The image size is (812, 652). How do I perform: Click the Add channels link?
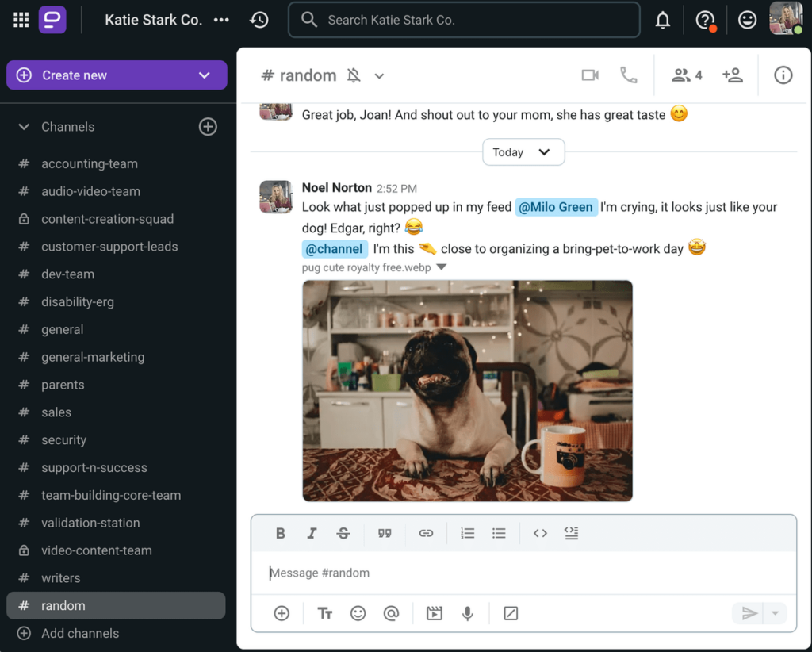click(79, 633)
